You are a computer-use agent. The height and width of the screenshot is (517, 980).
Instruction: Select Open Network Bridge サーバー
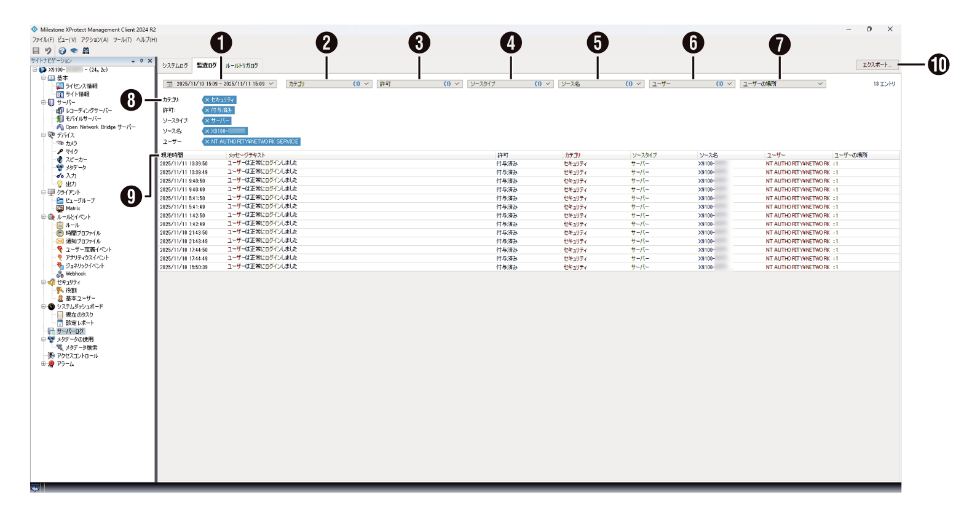pos(100,127)
